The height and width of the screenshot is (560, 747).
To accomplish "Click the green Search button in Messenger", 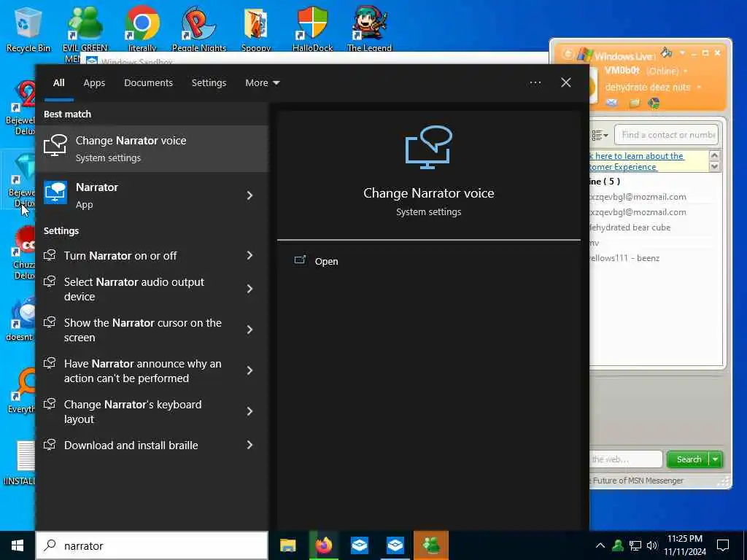I will [688, 459].
